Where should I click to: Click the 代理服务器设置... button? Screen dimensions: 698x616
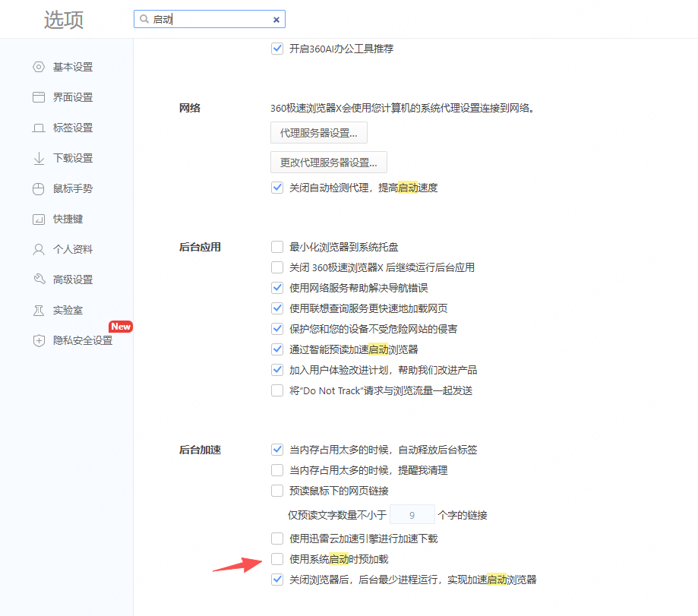click(x=319, y=133)
